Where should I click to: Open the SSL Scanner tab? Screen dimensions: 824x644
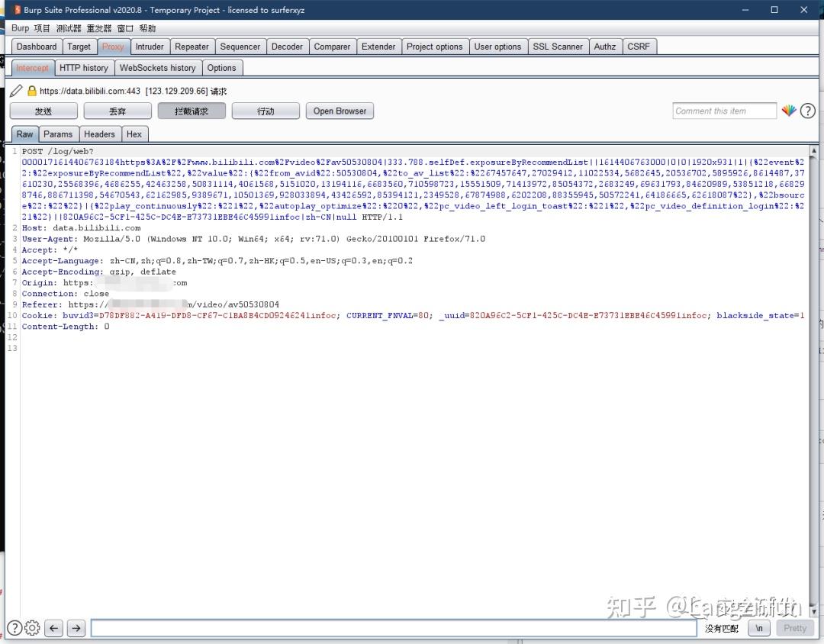[x=558, y=47]
